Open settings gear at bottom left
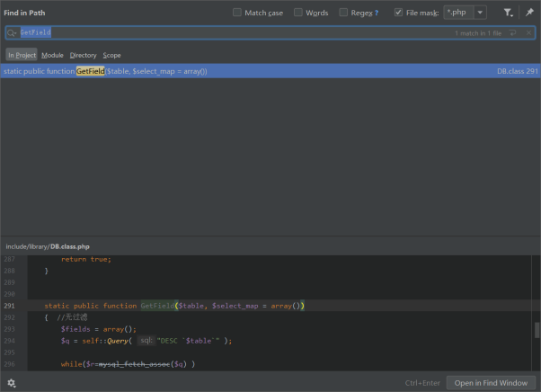 click(x=12, y=383)
